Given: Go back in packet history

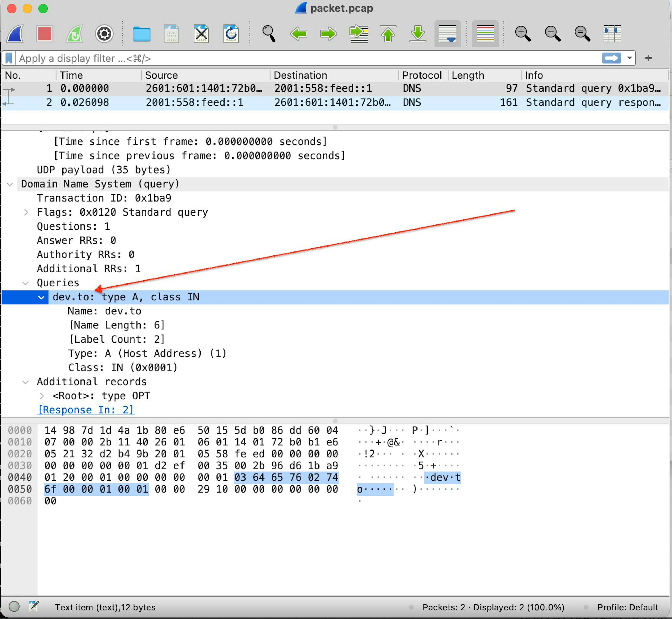Looking at the screenshot, I should click(298, 33).
